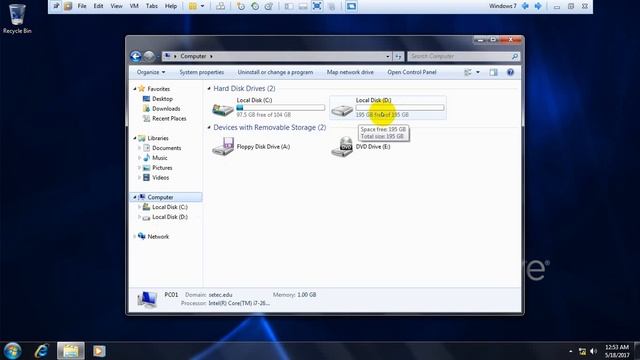The height and width of the screenshot is (360, 640).
Task: Open the Explorer help icon
Action: [x=510, y=72]
